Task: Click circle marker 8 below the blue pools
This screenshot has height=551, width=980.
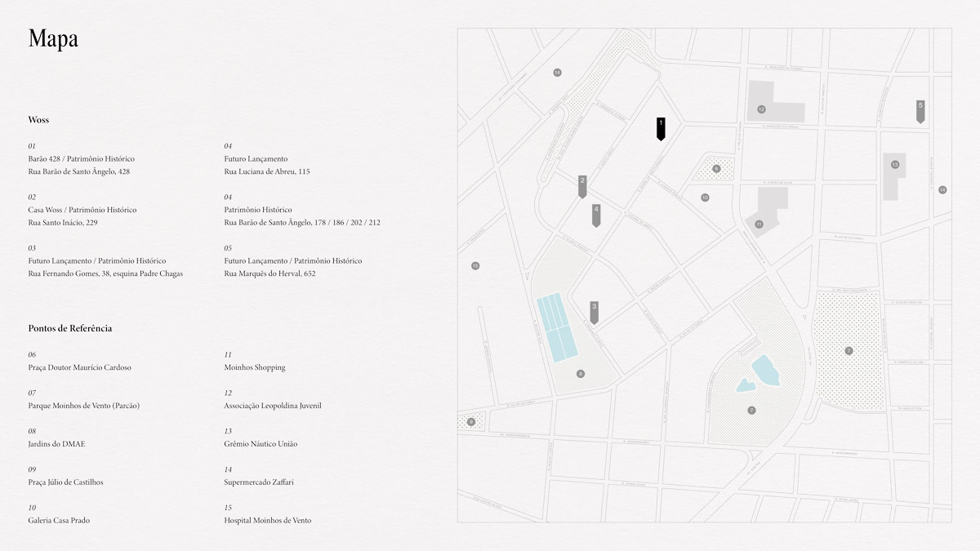Action: [x=581, y=374]
